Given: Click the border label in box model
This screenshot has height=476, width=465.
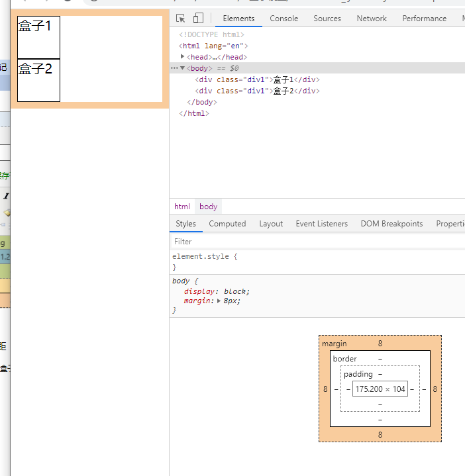Looking at the screenshot, I should tap(344, 359).
